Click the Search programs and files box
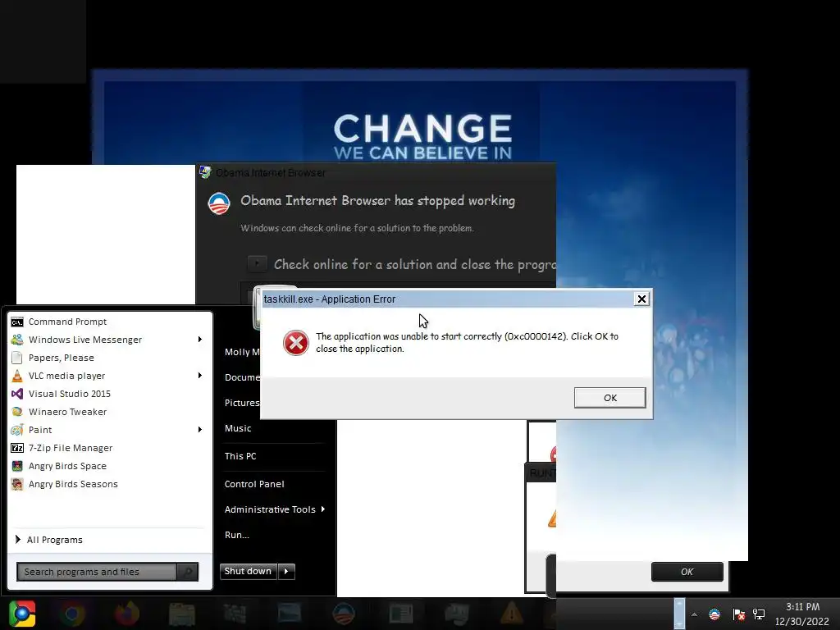840x630 pixels. [97, 572]
